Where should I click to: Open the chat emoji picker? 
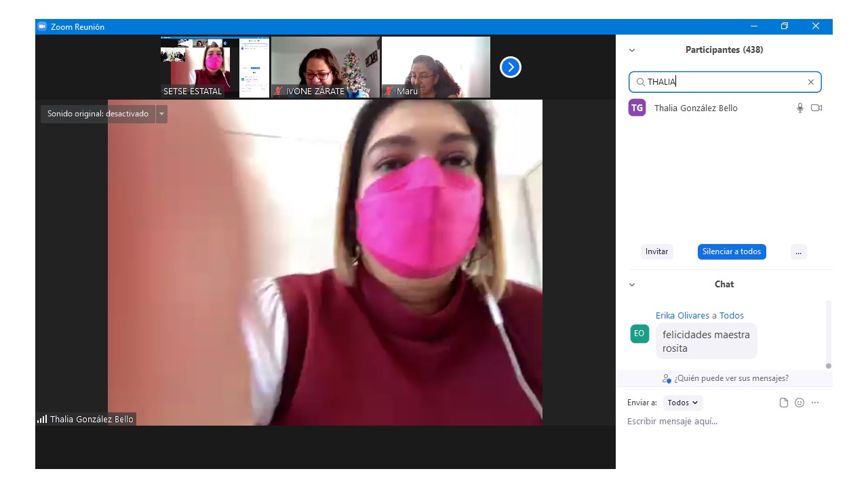pyautogui.click(x=800, y=403)
